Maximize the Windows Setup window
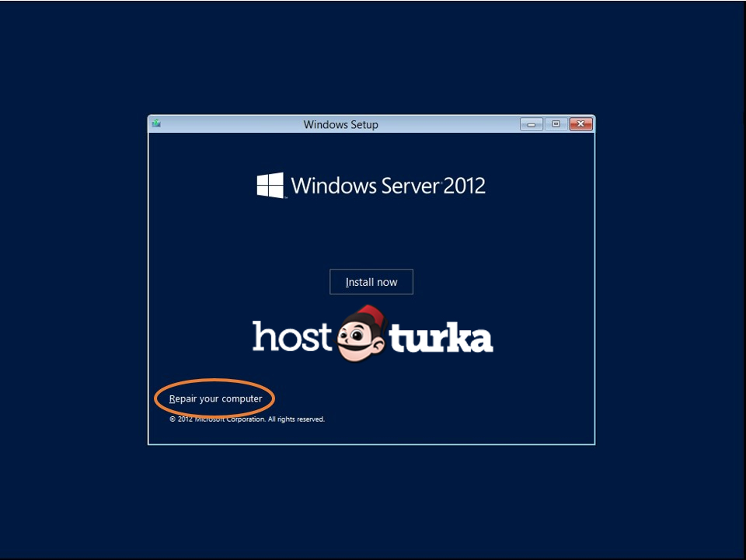This screenshot has height=560, width=746. (x=556, y=124)
